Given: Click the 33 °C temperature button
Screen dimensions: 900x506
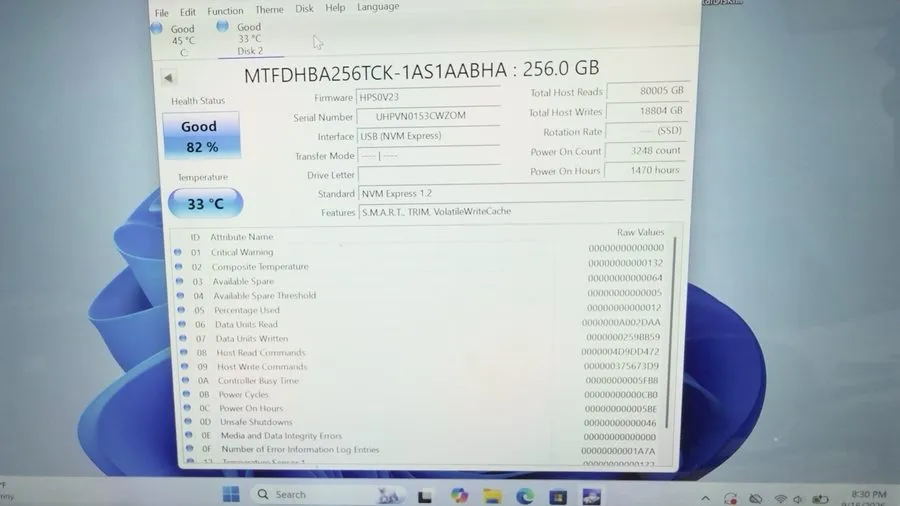Looking at the screenshot, I should point(205,203).
